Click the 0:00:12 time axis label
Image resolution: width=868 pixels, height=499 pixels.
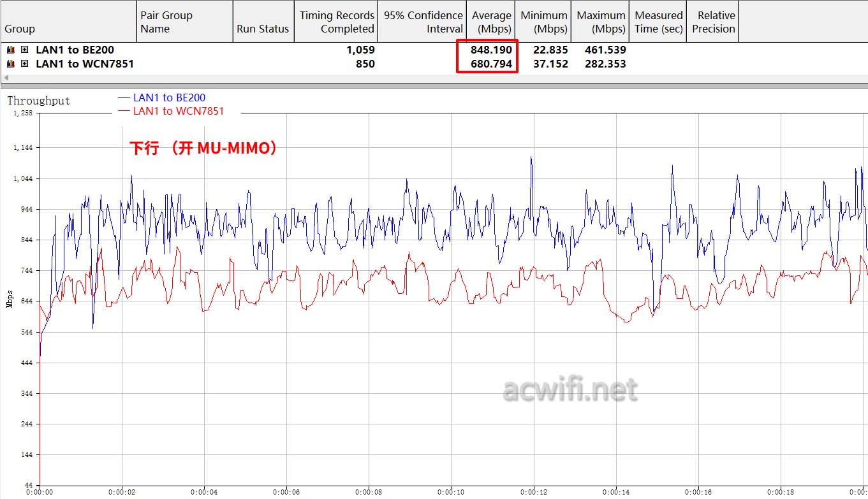click(533, 493)
